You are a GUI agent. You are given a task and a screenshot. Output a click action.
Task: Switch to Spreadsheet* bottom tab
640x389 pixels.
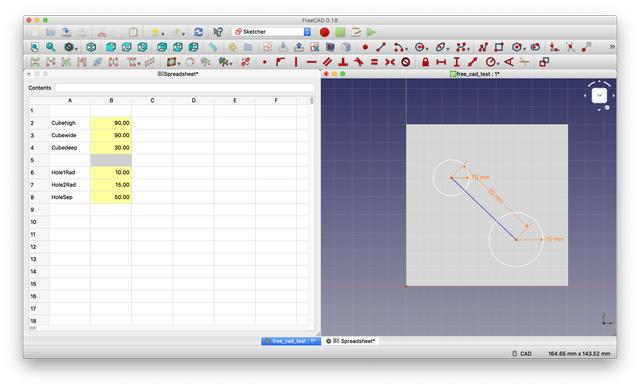[351, 341]
